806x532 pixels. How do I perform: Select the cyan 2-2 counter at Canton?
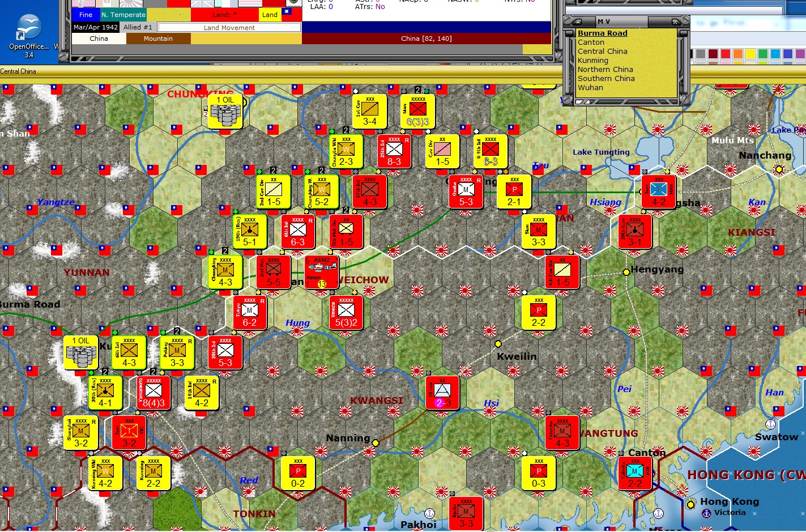pos(635,473)
